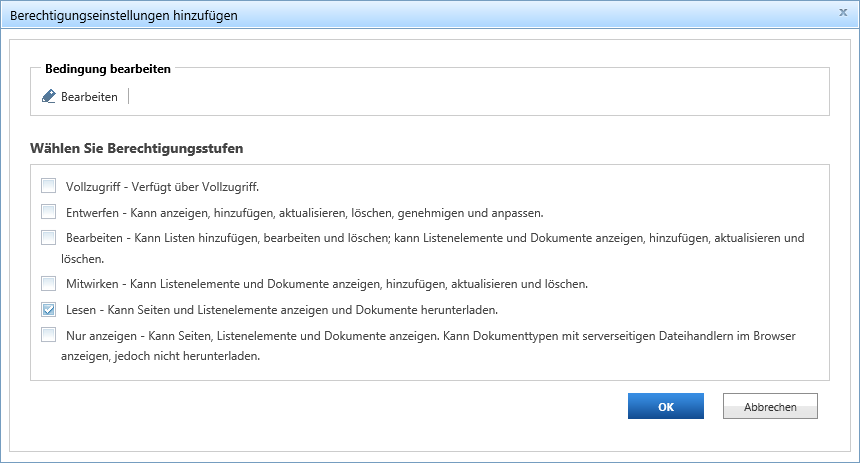Open the Bearbeiten condition link text

coord(89,97)
